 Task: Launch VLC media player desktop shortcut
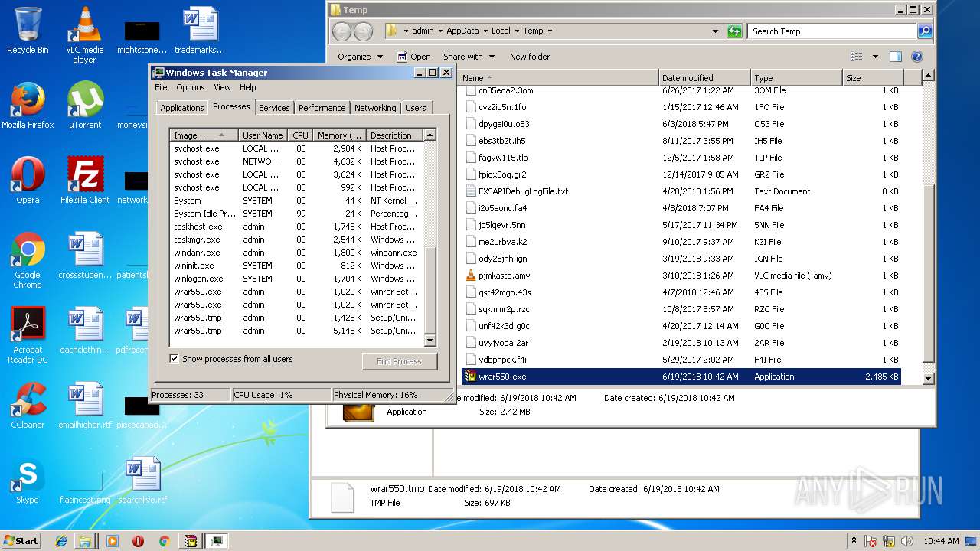(x=84, y=35)
